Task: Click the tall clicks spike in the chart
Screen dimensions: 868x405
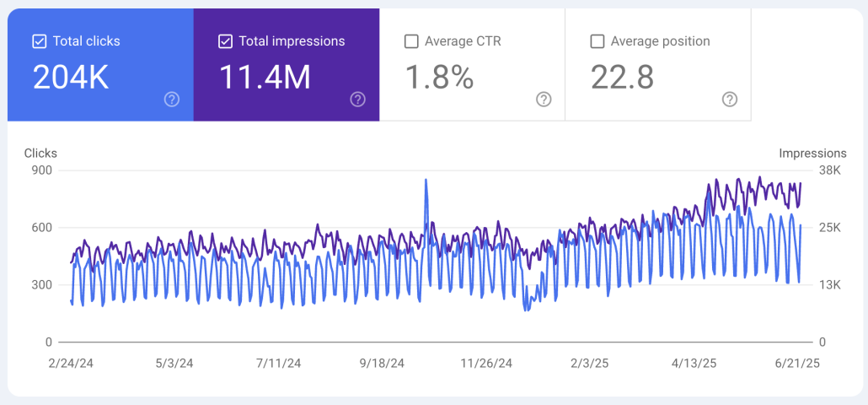Action: 426,181
